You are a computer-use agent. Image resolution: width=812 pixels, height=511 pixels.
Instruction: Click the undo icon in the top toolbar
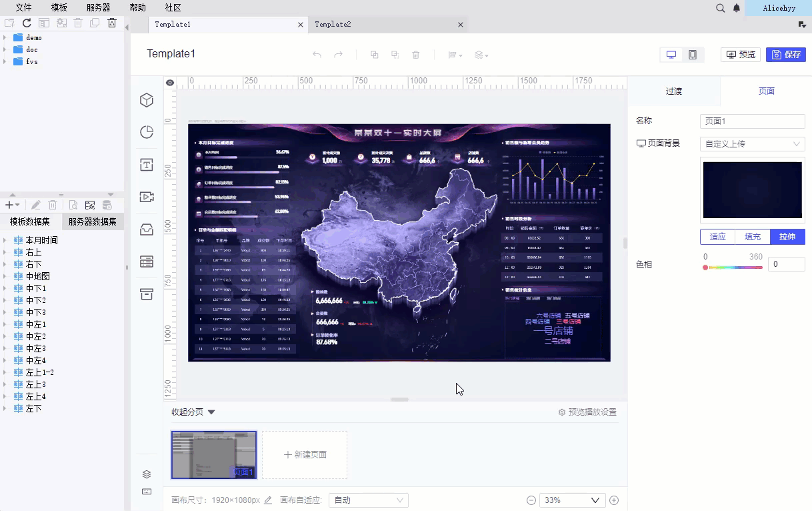317,54
